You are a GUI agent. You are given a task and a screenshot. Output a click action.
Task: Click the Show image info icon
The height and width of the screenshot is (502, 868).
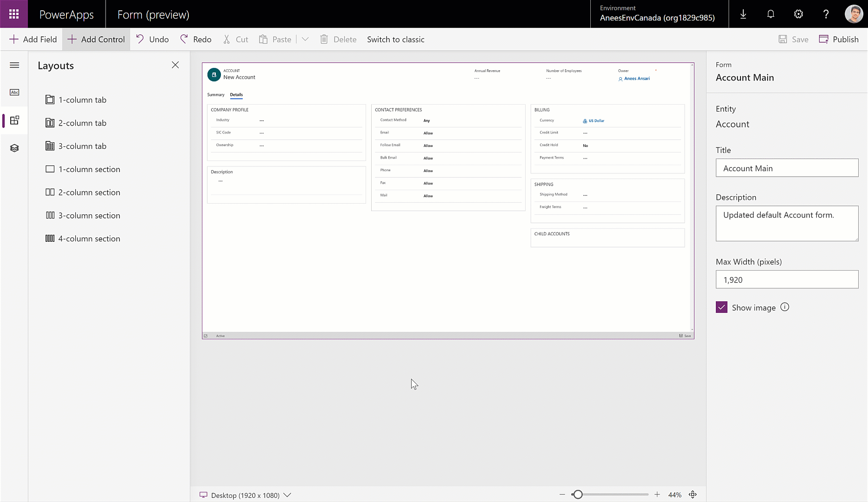point(785,307)
